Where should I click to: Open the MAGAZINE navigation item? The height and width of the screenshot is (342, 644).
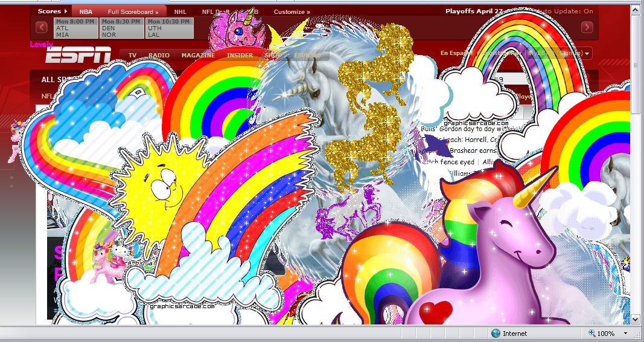point(198,55)
